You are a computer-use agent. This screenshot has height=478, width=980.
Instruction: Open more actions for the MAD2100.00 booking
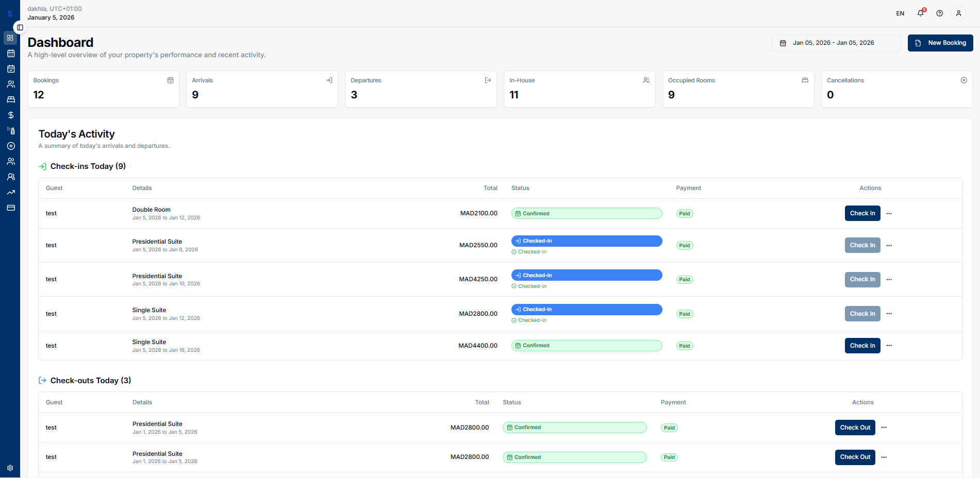tap(889, 213)
